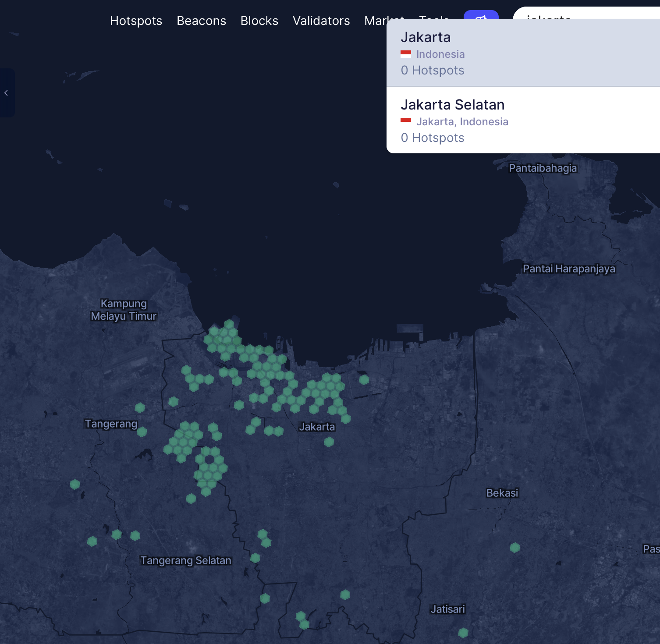660x644 pixels.
Task: Open the Blocks navigation link
Action: pyautogui.click(x=259, y=21)
